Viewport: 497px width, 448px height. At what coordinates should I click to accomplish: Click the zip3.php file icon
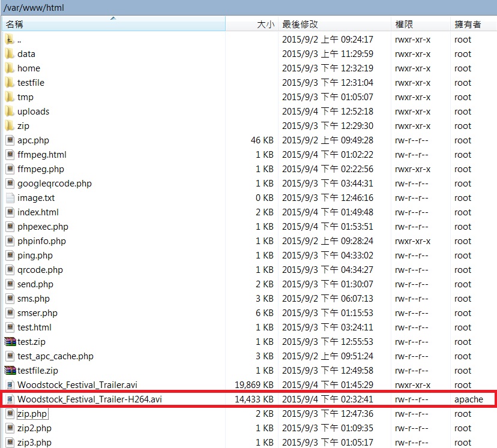[10, 443]
